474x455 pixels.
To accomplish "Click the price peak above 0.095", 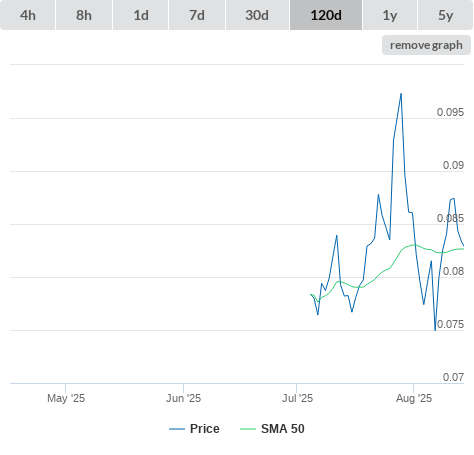I will pyautogui.click(x=401, y=94).
